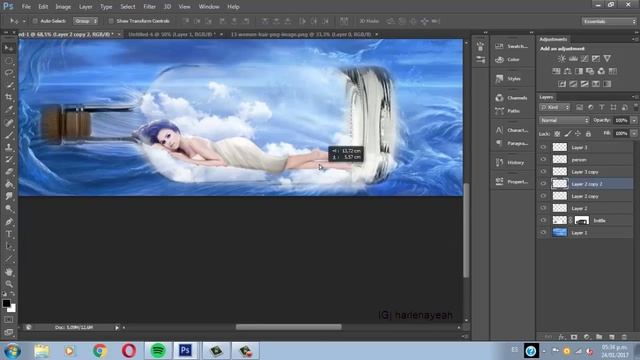The image size is (640, 360).
Task: Add a Curves adjustment
Action: click(x=584, y=59)
